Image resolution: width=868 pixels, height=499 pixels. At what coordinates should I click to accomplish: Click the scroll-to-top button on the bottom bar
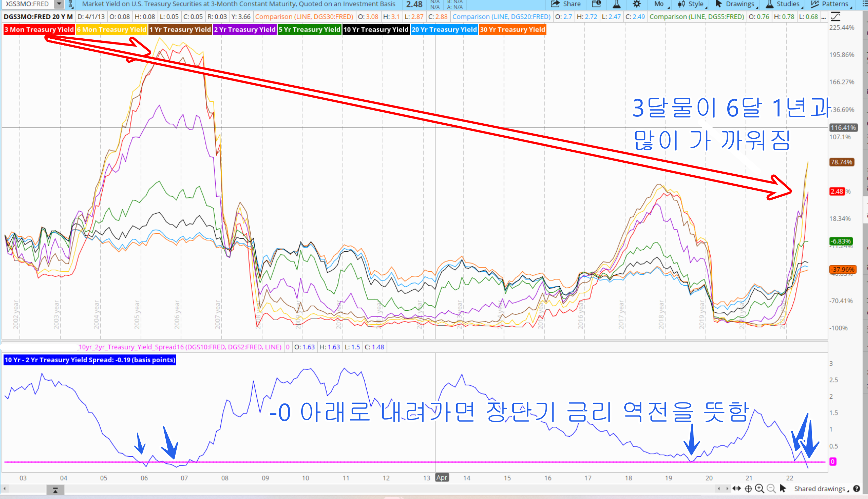(x=55, y=490)
